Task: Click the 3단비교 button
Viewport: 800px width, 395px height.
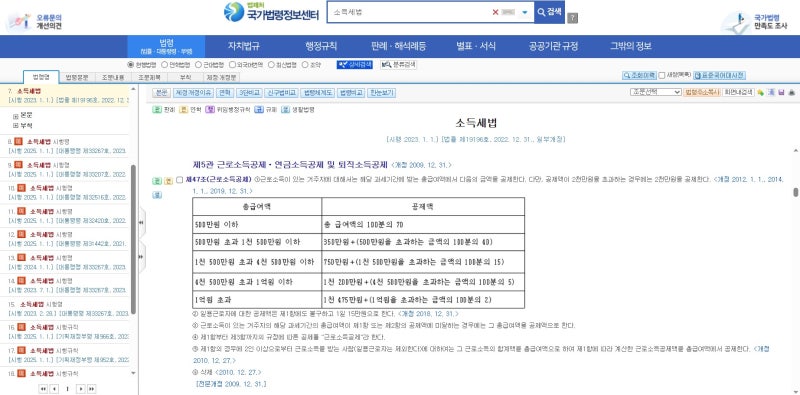Action: point(249,93)
